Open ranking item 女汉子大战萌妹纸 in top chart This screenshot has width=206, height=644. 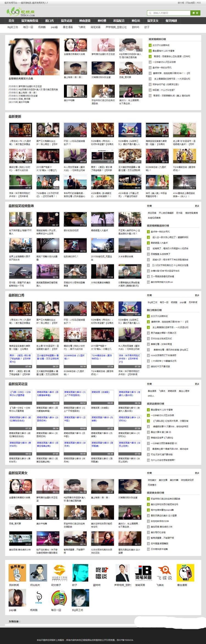coord(161,45)
